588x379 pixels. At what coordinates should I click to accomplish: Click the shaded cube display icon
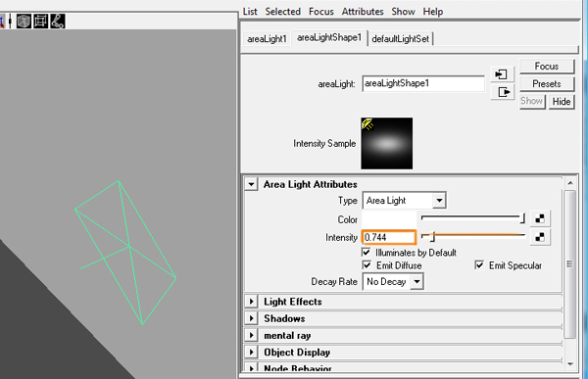(x=24, y=21)
